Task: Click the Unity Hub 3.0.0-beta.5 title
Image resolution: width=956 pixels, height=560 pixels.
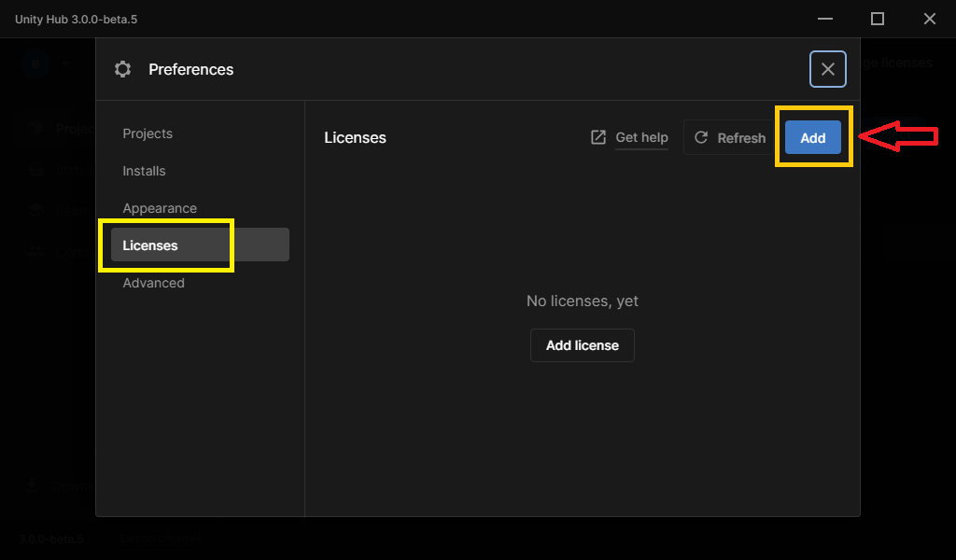Action: pos(77,20)
